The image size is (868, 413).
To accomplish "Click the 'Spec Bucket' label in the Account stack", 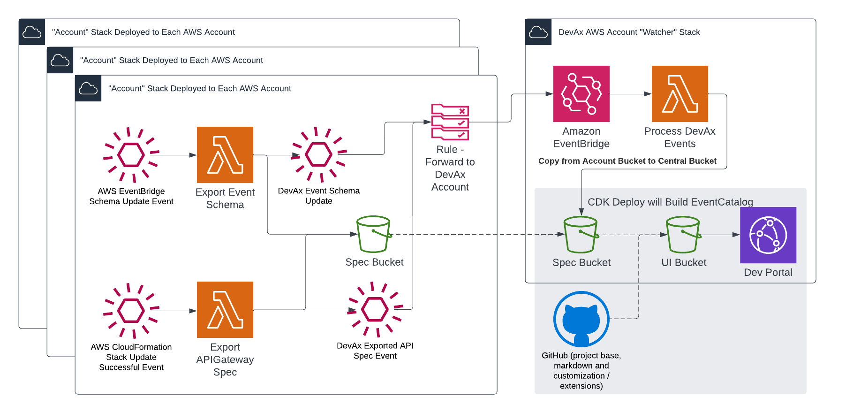I will tap(374, 262).
